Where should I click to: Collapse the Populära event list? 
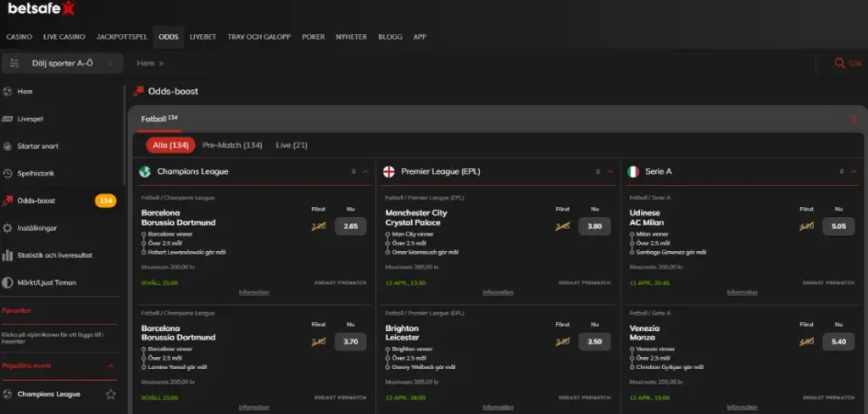coord(110,366)
